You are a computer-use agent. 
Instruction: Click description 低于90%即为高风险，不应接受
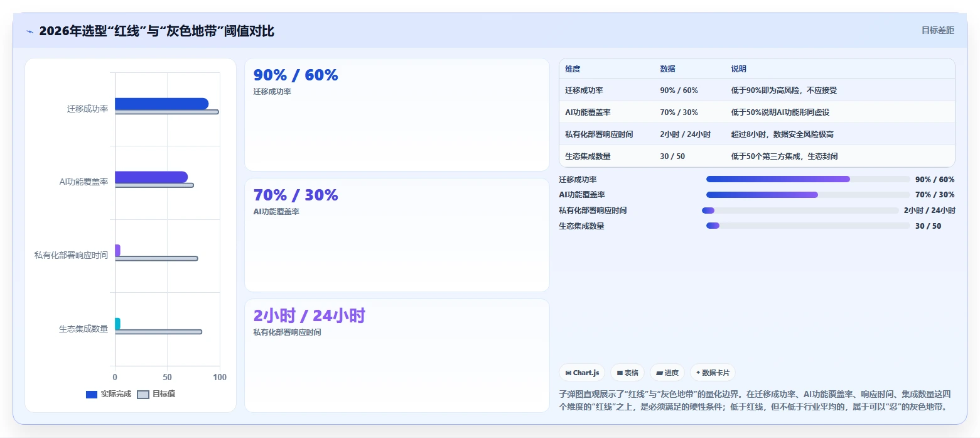784,90
